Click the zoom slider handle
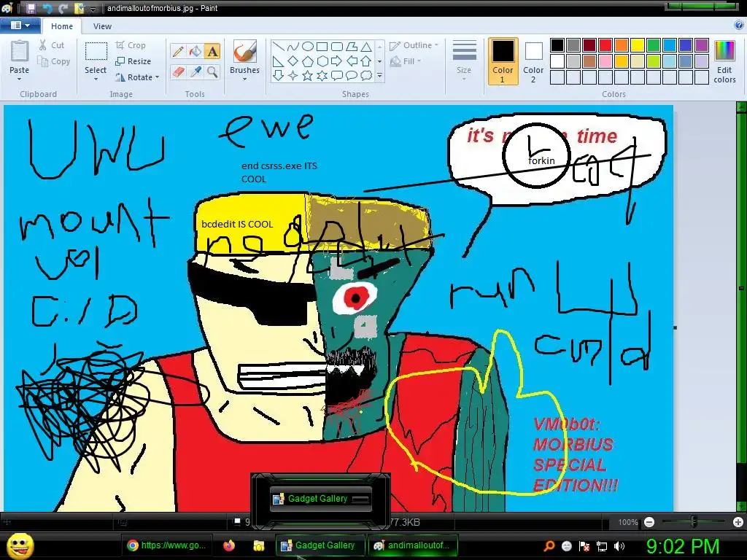The image size is (747, 560). [694, 522]
